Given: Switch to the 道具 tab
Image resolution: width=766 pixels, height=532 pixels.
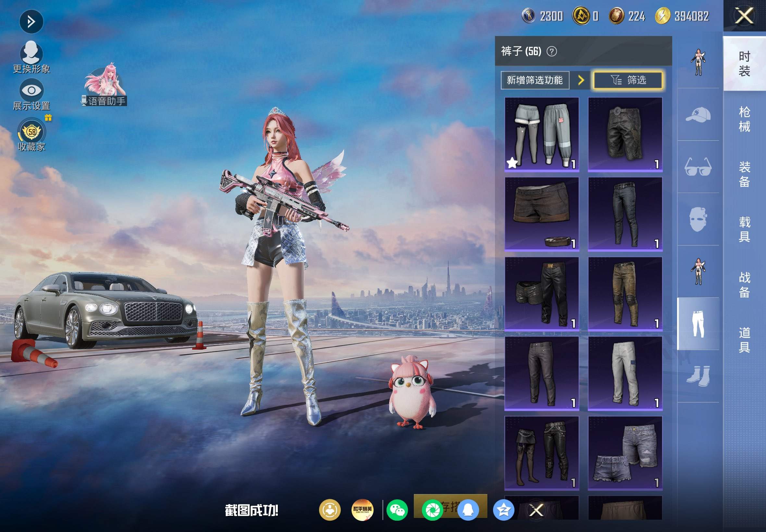Looking at the screenshot, I should [744, 340].
